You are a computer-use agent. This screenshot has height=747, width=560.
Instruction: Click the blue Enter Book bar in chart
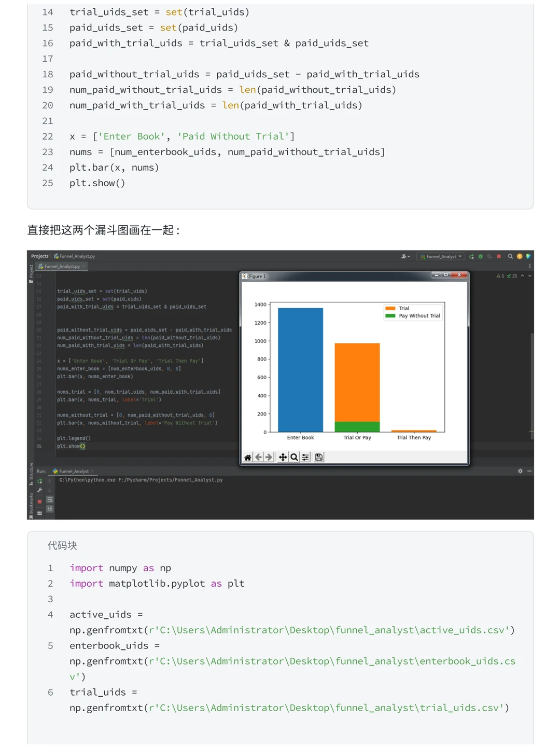click(x=300, y=370)
